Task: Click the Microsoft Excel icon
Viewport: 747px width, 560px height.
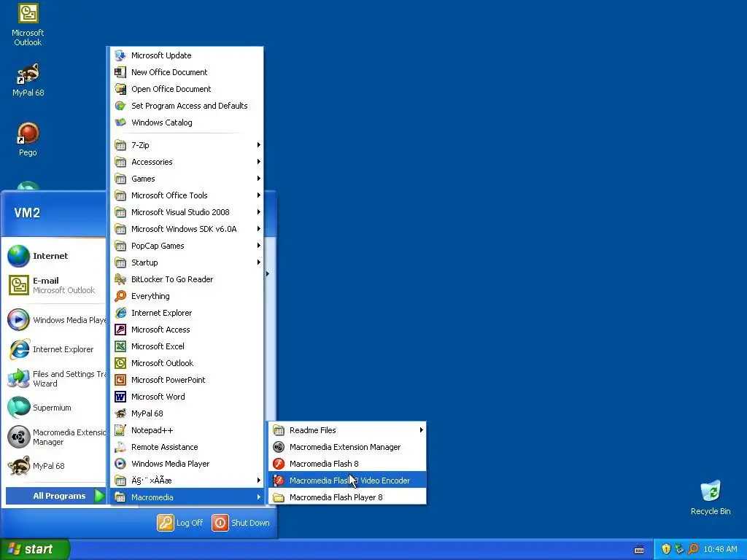Action: [x=120, y=346]
